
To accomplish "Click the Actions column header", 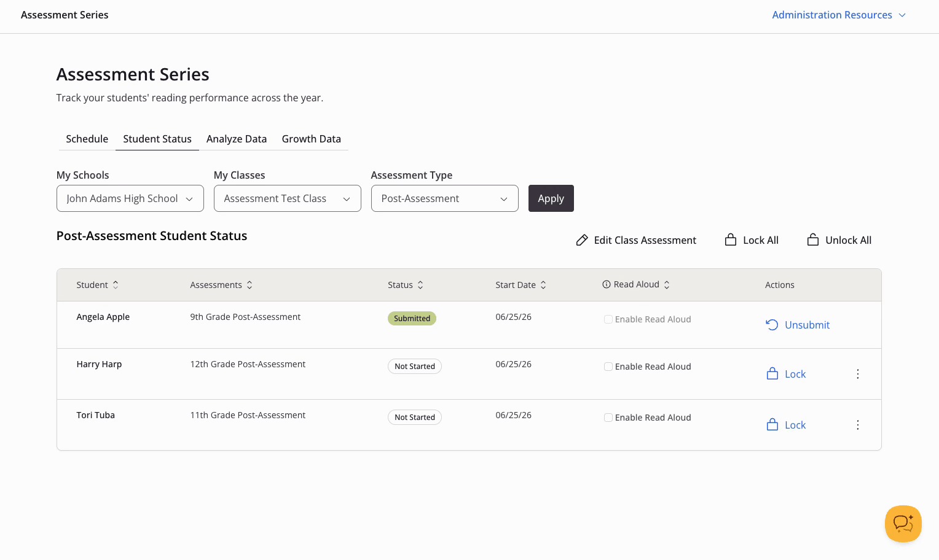I will [780, 285].
